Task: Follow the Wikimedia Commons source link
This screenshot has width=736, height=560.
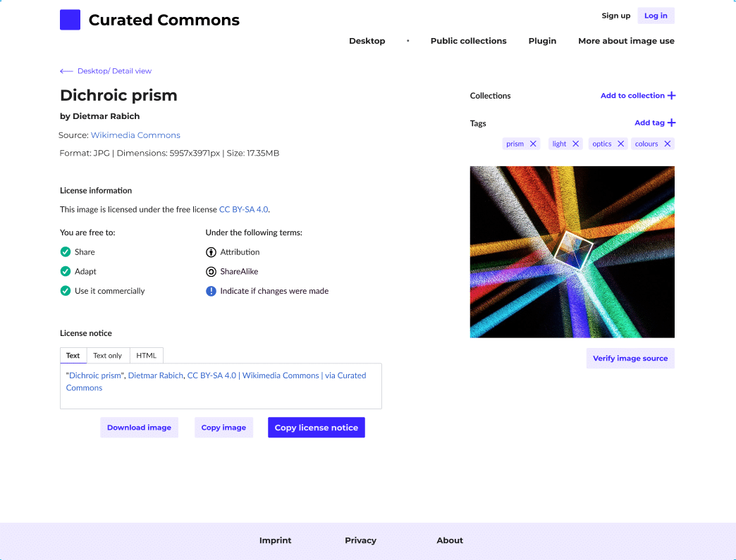Action: coord(135,135)
